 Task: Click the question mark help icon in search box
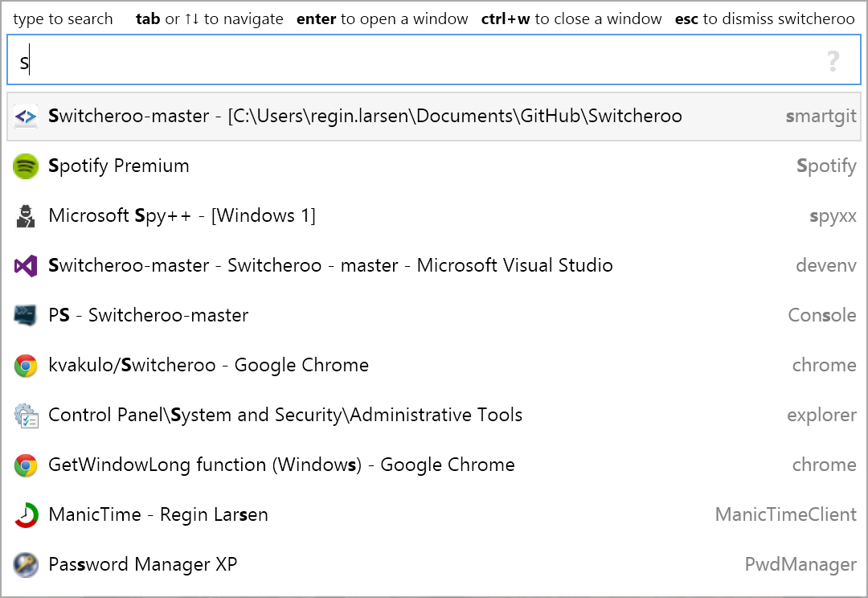pyautogui.click(x=833, y=60)
